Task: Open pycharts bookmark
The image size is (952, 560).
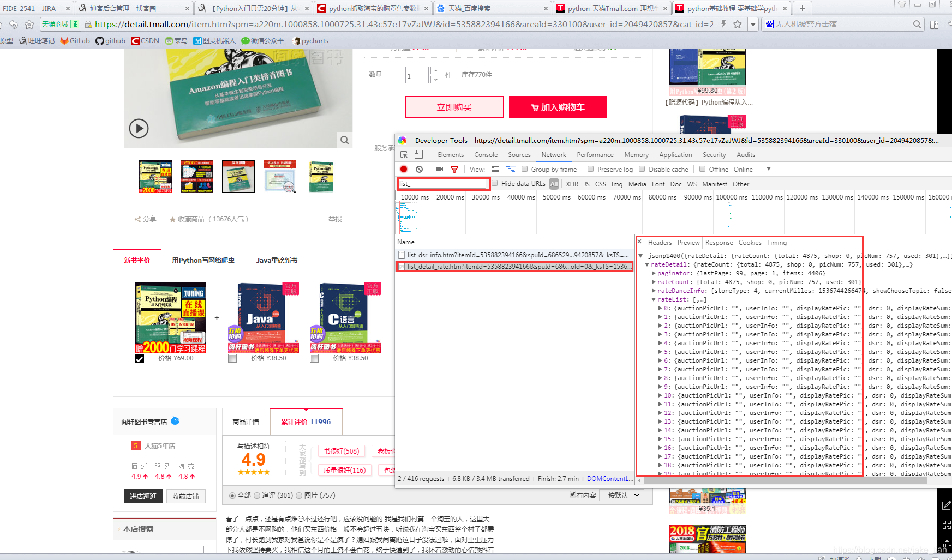Action: click(310, 40)
